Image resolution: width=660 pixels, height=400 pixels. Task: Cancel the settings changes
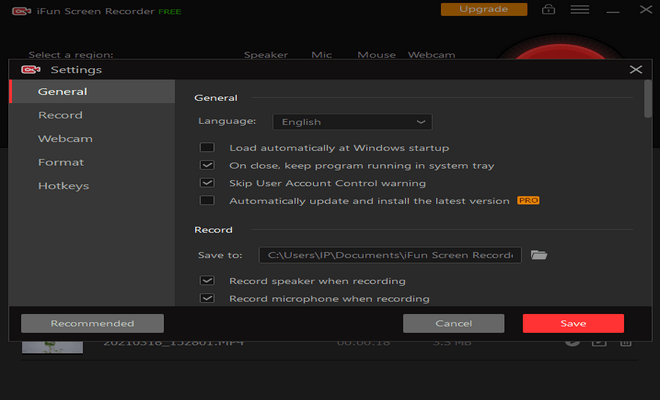click(x=453, y=323)
